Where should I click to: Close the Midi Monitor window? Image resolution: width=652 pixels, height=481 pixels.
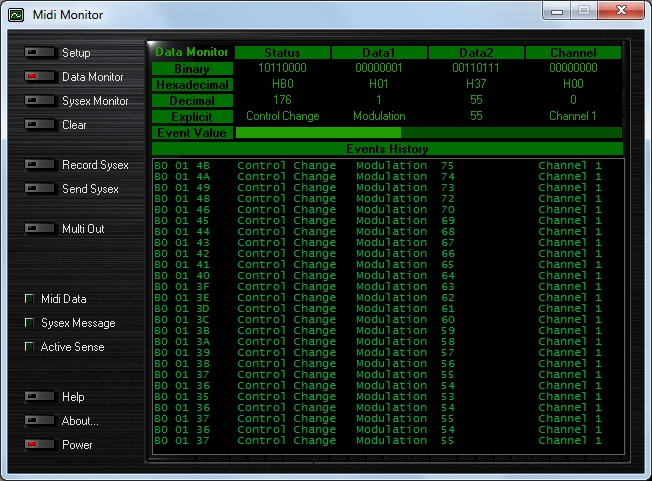point(621,11)
